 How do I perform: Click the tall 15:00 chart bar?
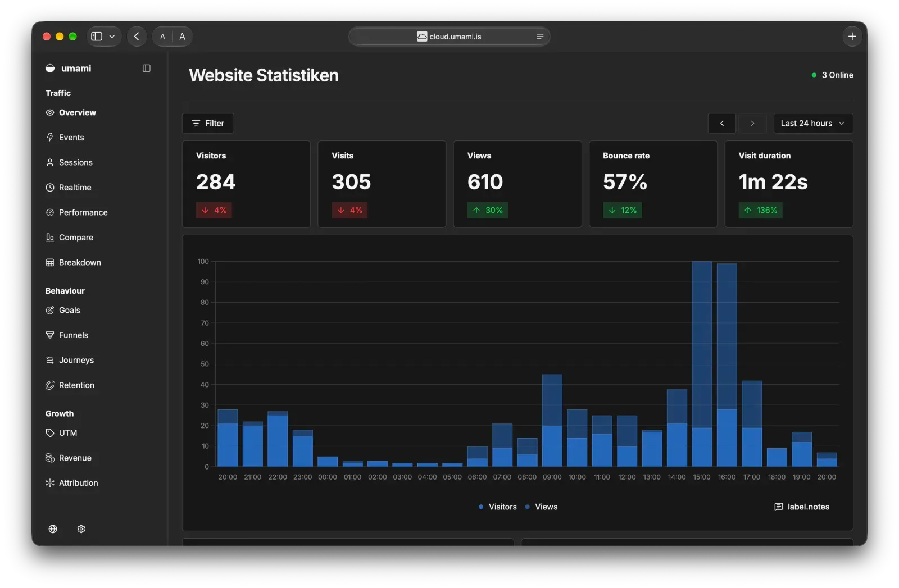point(702,364)
